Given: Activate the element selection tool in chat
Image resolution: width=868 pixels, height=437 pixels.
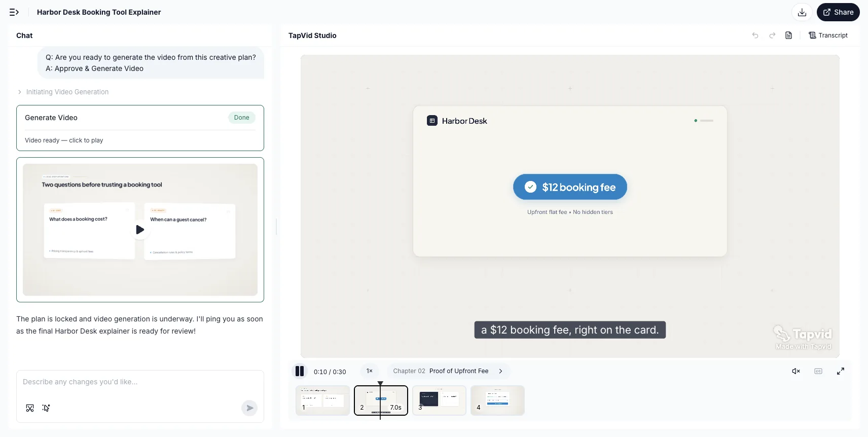Looking at the screenshot, I should [x=46, y=408].
